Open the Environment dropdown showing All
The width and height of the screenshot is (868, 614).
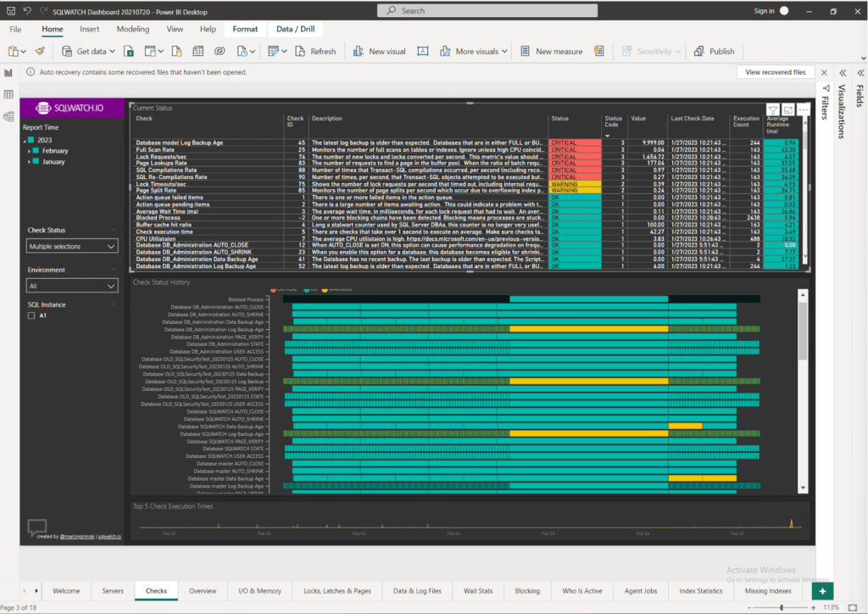[x=72, y=287]
